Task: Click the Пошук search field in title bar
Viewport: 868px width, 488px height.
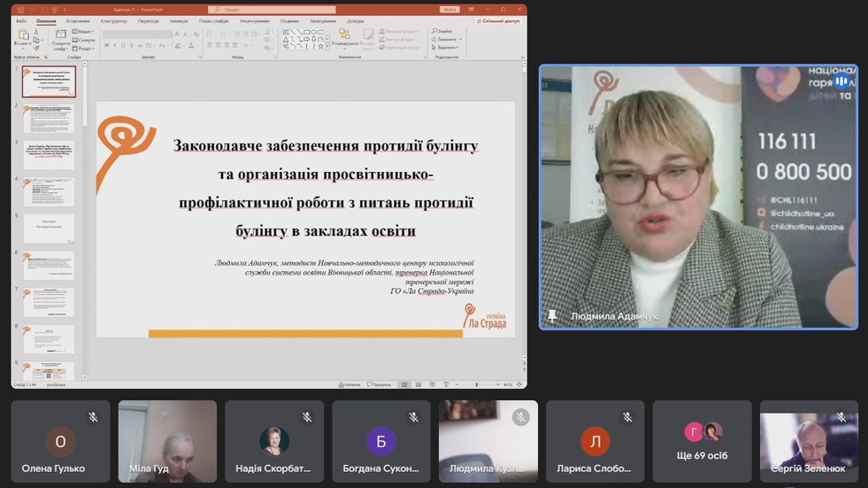Action: [x=272, y=10]
